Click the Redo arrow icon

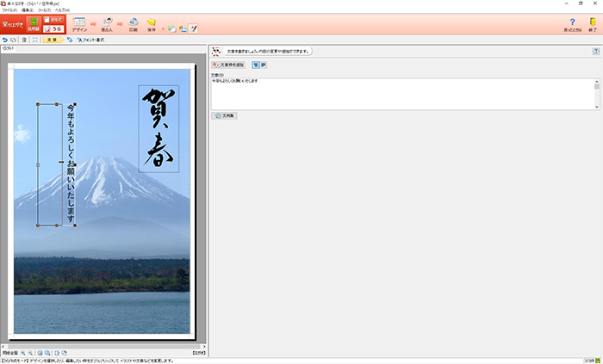(14, 40)
